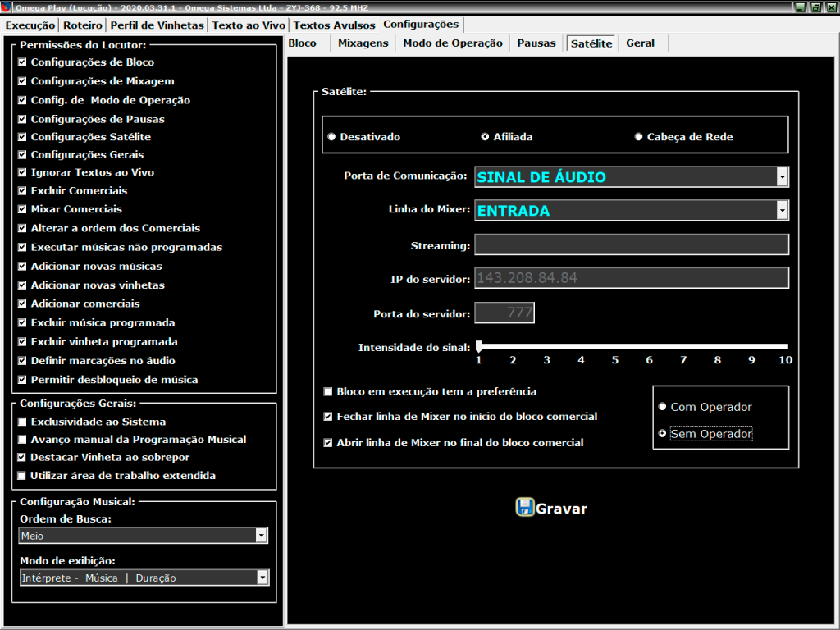
Task: Uncheck 'Excluir Comerciais' permission
Action: (x=23, y=191)
